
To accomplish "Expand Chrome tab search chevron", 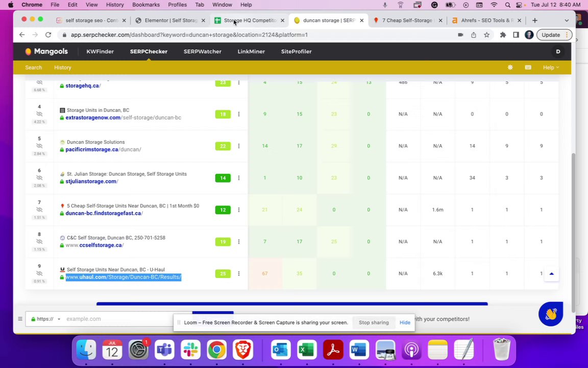I will click(567, 20).
